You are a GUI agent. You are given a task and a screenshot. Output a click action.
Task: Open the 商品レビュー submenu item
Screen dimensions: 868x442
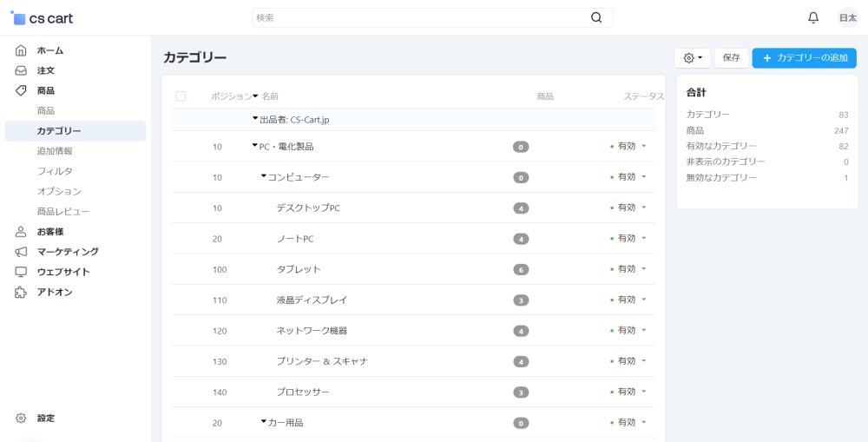click(63, 211)
